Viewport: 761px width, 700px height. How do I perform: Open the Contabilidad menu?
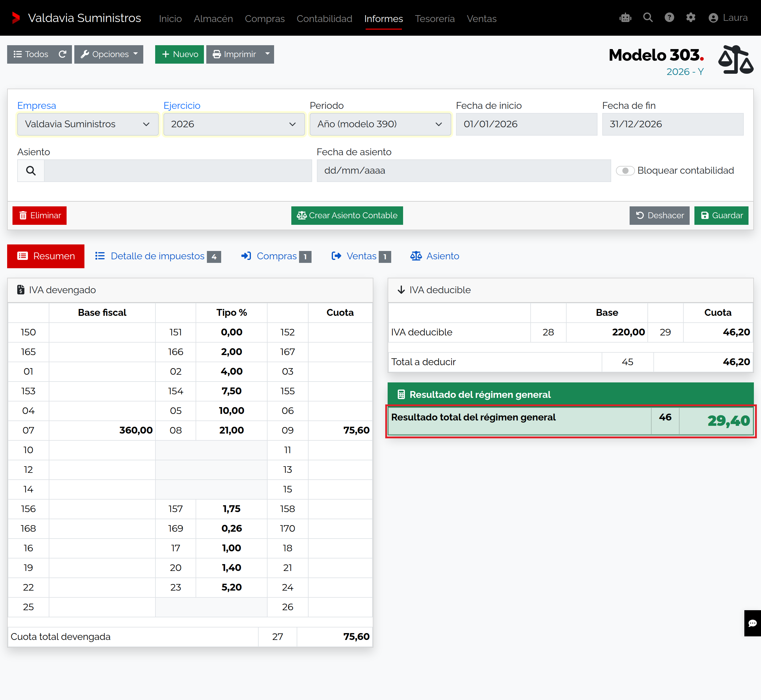click(x=325, y=18)
